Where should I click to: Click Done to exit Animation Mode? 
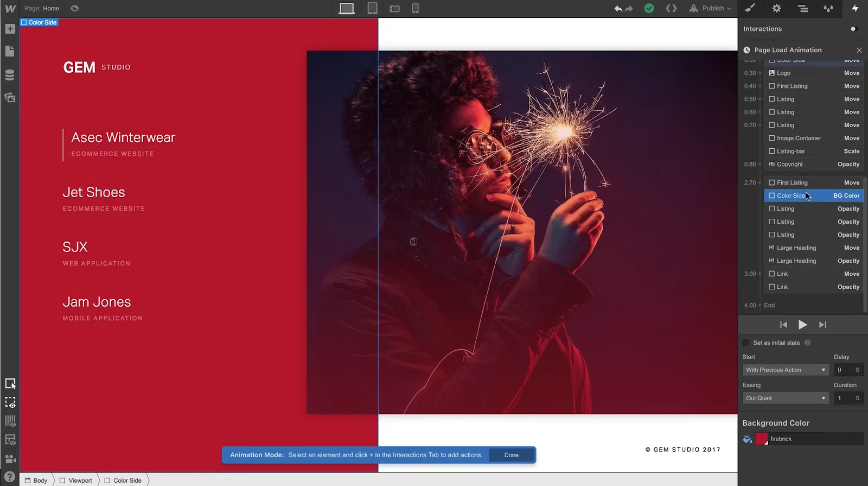click(x=511, y=455)
